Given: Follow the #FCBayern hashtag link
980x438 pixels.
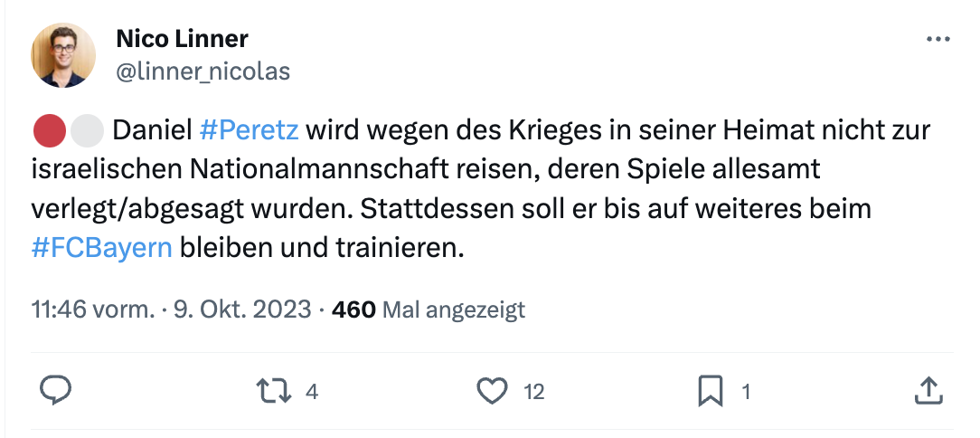Looking at the screenshot, I should (101, 247).
